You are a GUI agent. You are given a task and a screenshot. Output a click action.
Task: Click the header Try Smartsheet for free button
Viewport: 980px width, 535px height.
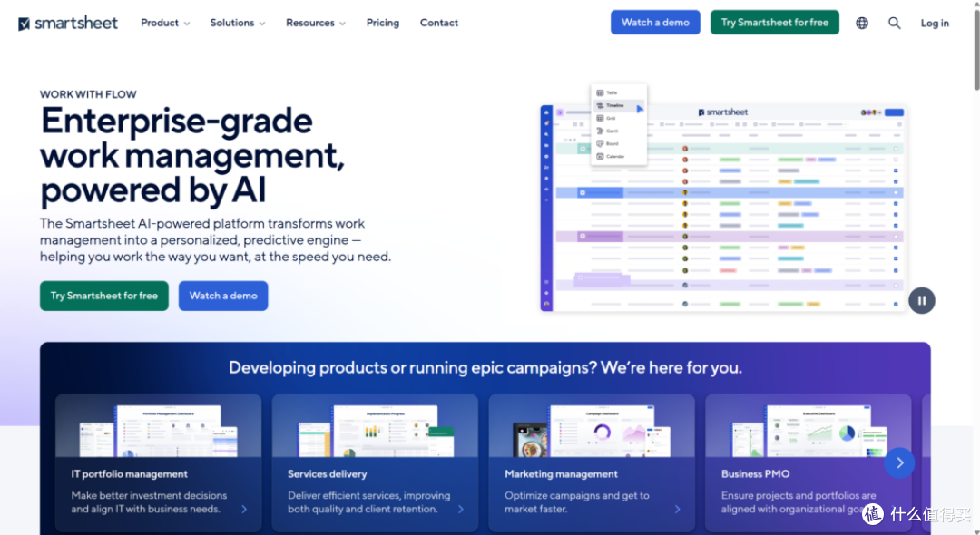[x=774, y=23]
